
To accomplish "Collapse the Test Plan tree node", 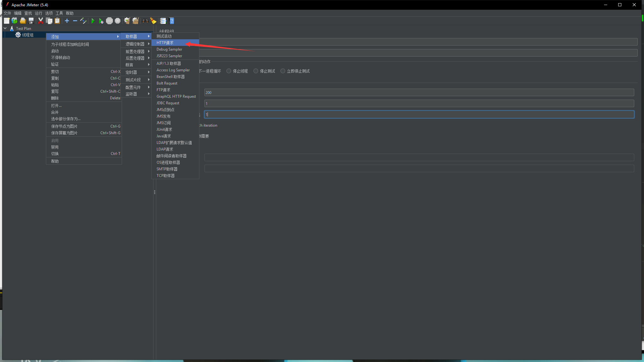I will (x=5, y=28).
